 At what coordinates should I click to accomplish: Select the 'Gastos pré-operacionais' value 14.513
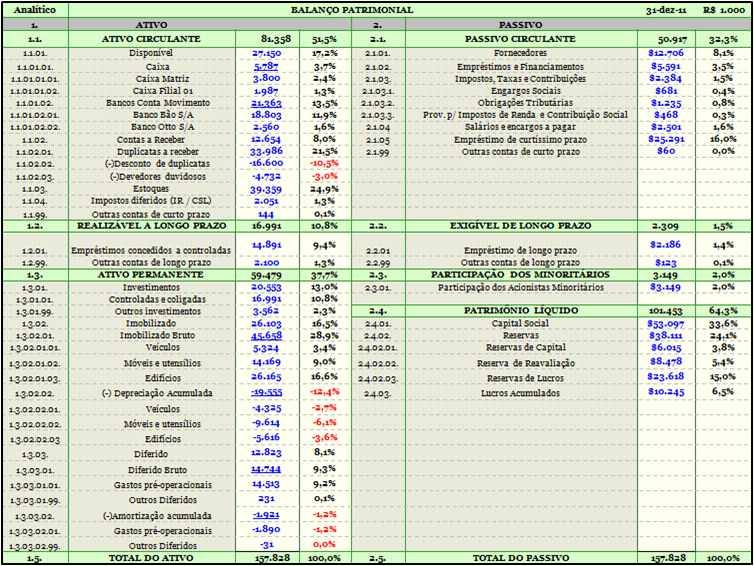click(266, 484)
